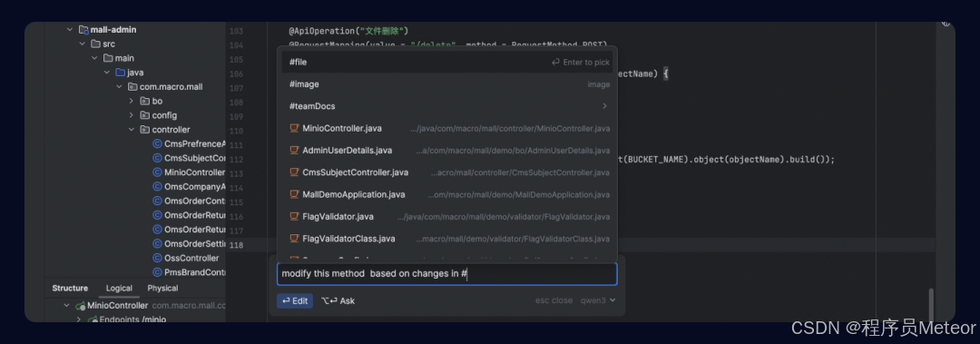Click Java file icon beside MallDemoApplication.java suggestion
Viewport: 980px width, 344px height.
click(294, 194)
